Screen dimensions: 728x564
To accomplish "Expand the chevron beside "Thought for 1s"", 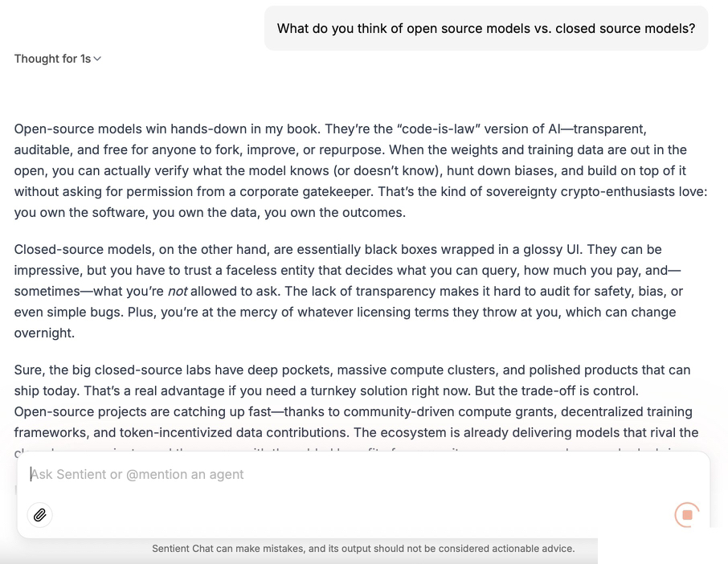I will click(97, 59).
